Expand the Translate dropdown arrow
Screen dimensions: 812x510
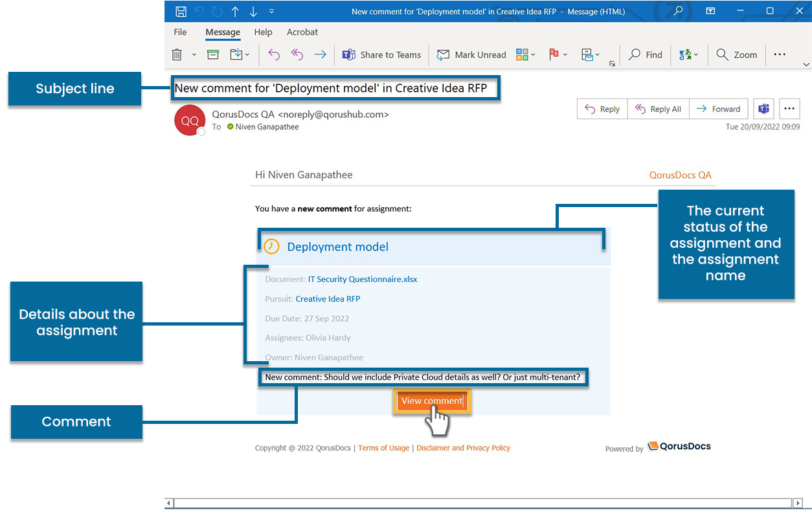(x=697, y=55)
